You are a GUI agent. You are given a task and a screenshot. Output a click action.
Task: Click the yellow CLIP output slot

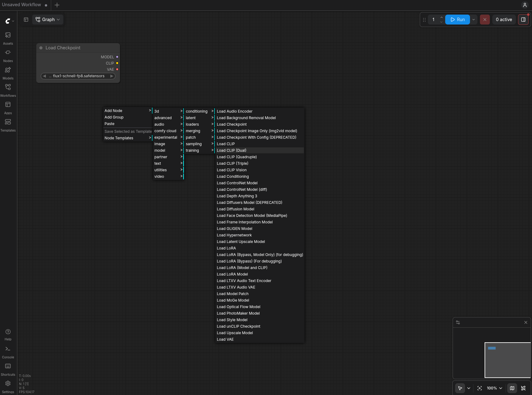[x=117, y=63]
